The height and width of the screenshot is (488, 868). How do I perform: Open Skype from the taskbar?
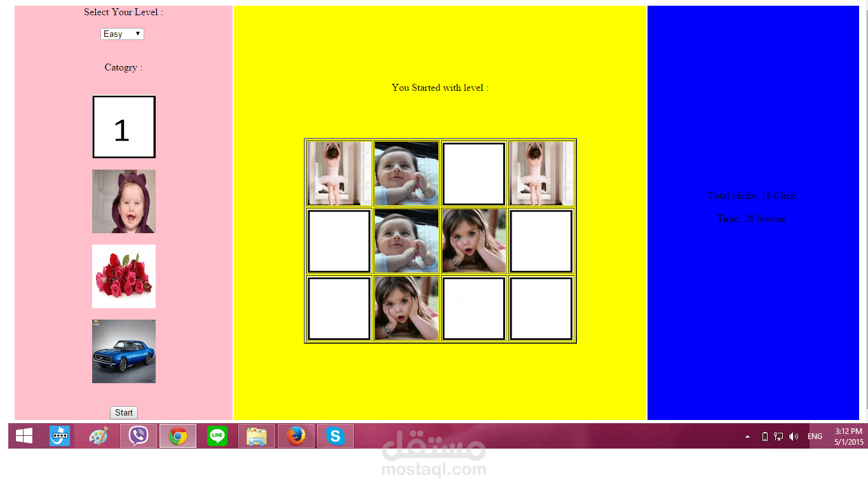click(336, 436)
